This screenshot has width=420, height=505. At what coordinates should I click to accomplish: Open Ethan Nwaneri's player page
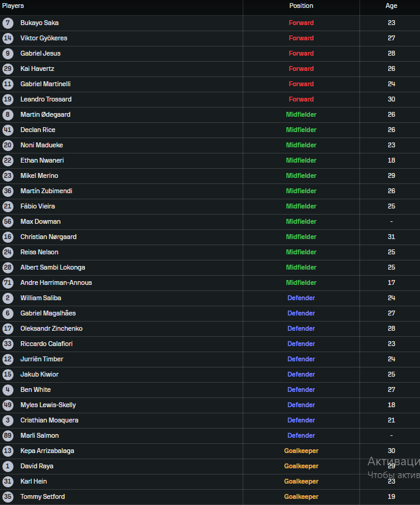click(42, 160)
